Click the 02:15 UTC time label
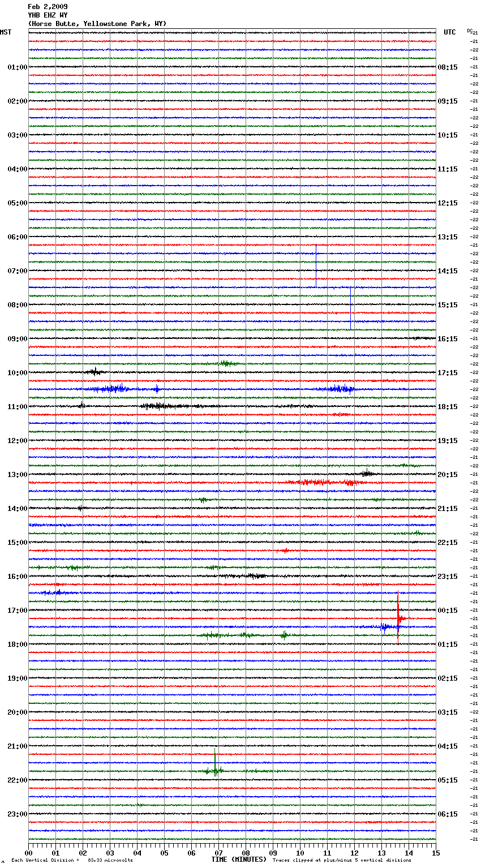481x868 pixels. coord(448,678)
